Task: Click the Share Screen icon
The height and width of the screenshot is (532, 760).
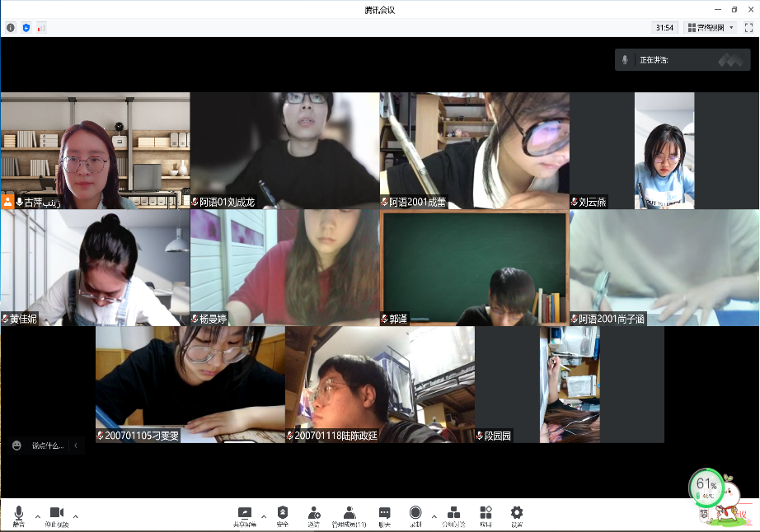Action: (244, 514)
